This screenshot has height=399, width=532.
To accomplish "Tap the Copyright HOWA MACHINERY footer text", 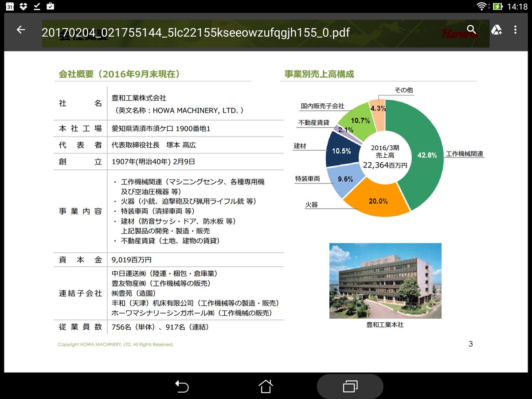I will pyautogui.click(x=116, y=344).
